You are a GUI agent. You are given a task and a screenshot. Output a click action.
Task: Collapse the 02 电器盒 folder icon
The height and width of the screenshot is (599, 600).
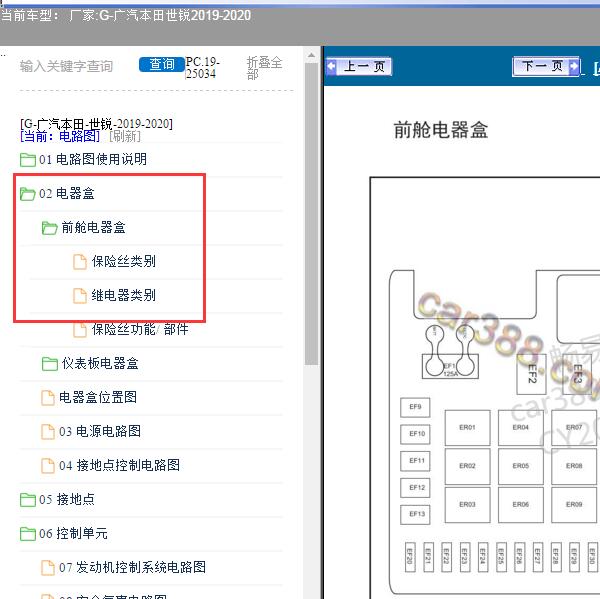pos(28,194)
